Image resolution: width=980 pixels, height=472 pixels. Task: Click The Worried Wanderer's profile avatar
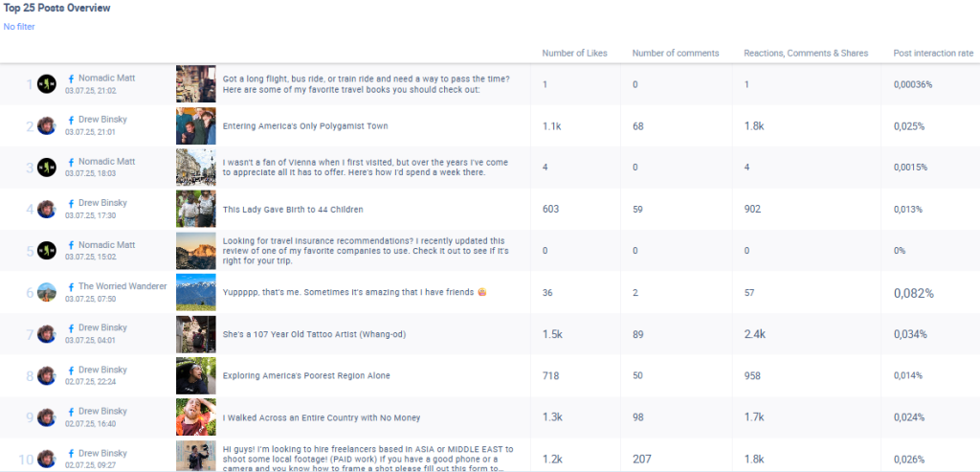coord(47,292)
